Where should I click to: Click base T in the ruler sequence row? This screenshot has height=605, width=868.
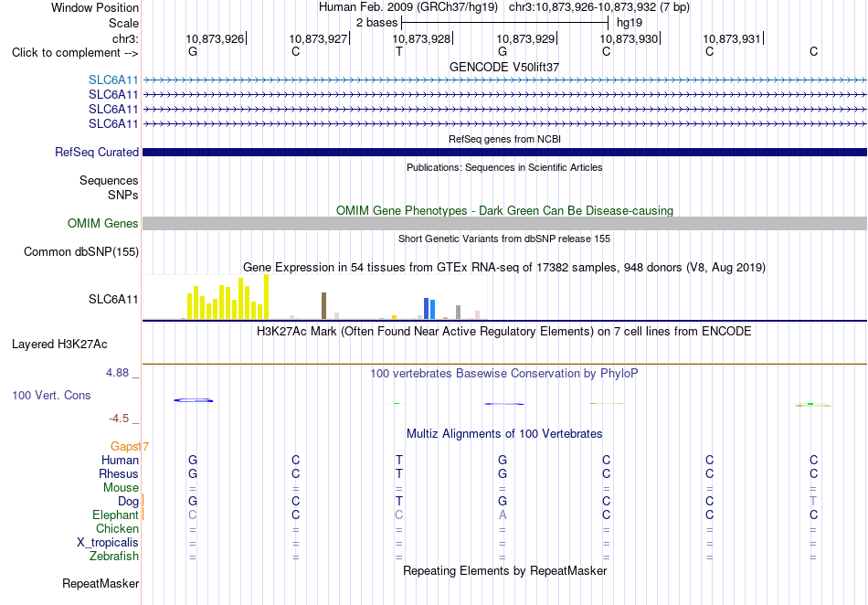pyautogui.click(x=399, y=51)
